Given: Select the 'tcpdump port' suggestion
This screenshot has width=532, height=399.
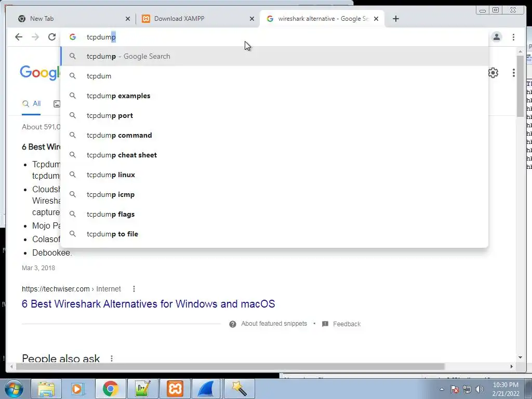Looking at the screenshot, I should (x=275, y=115).
